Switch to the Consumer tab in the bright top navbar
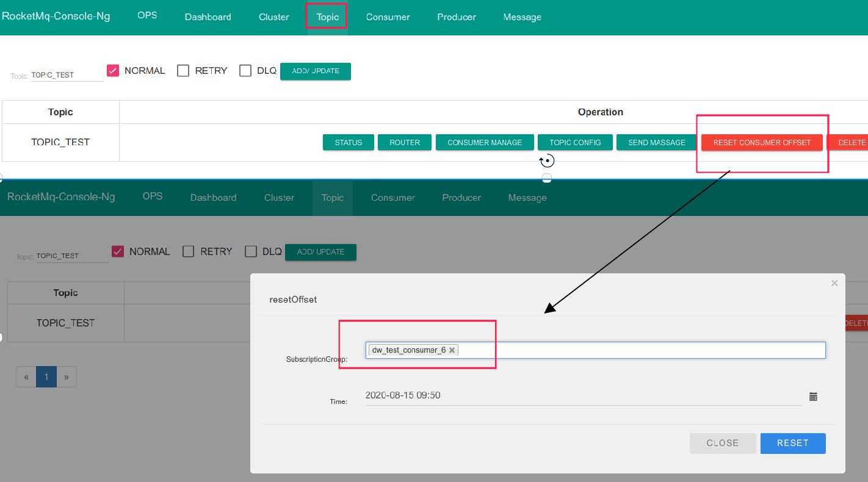The image size is (868, 482). (x=388, y=17)
